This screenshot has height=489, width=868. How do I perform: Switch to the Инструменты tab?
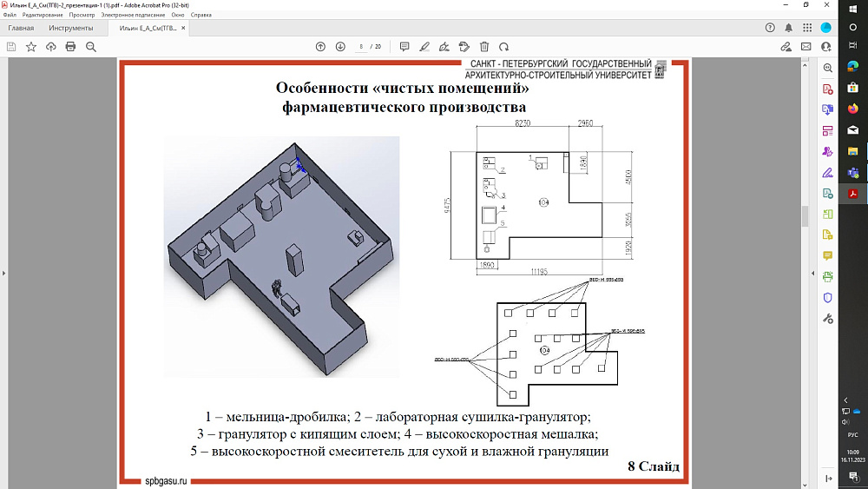[x=71, y=28]
